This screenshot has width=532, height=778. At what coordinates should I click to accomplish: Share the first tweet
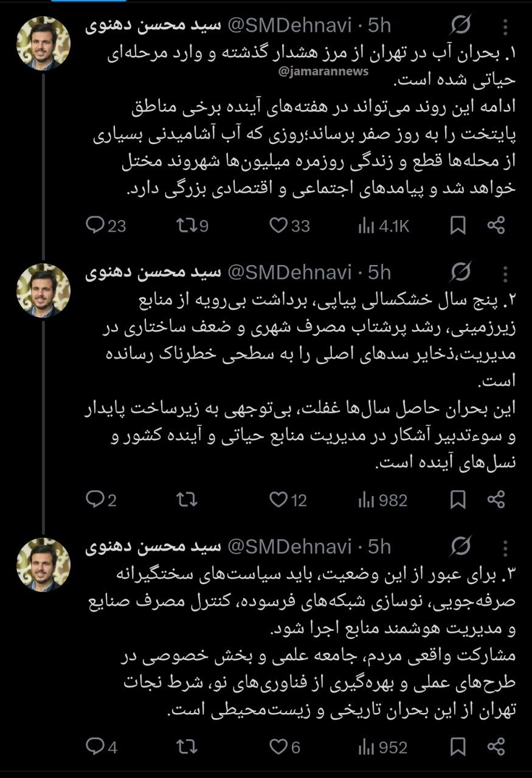click(497, 226)
